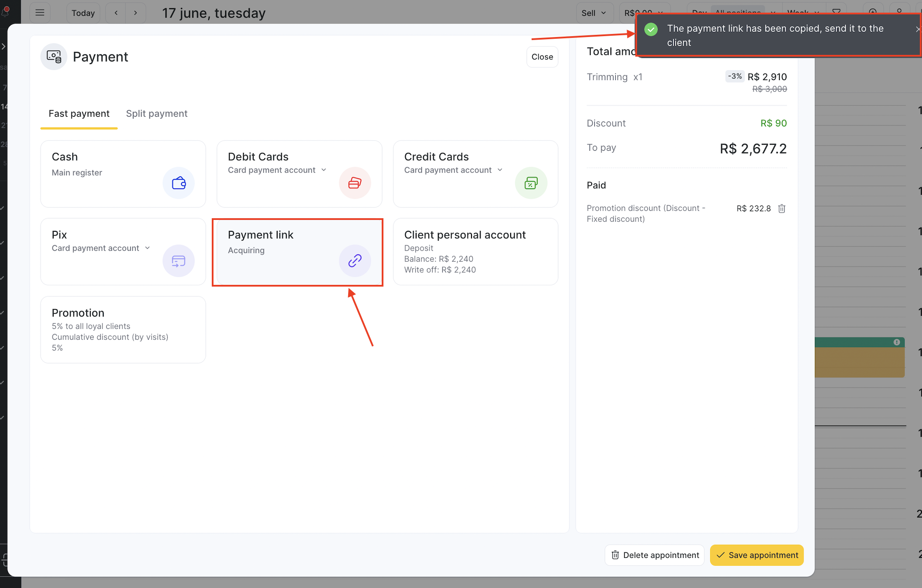Click the Acquiring label under Payment link
The width and height of the screenshot is (922, 588).
(x=246, y=250)
